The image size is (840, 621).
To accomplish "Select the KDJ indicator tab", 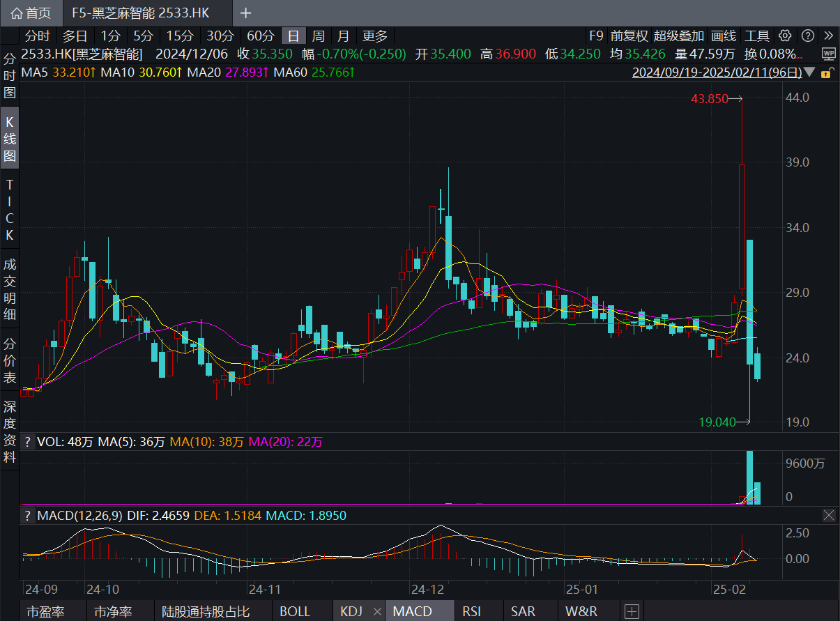I will 351,611.
